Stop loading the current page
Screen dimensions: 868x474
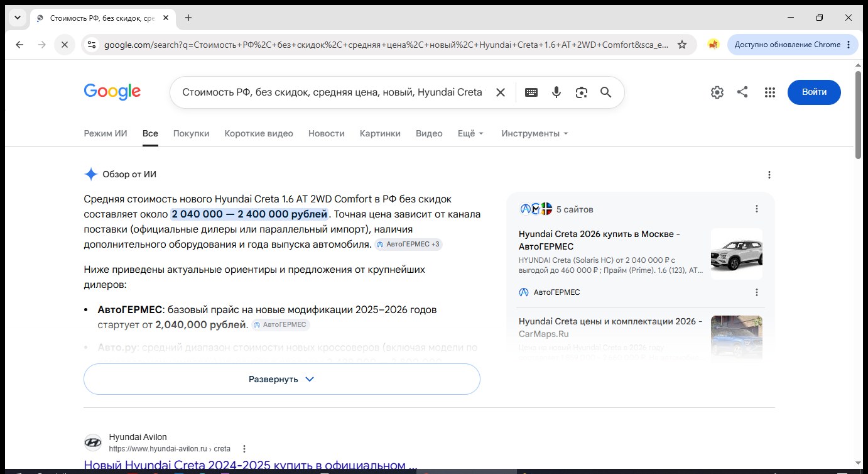64,45
